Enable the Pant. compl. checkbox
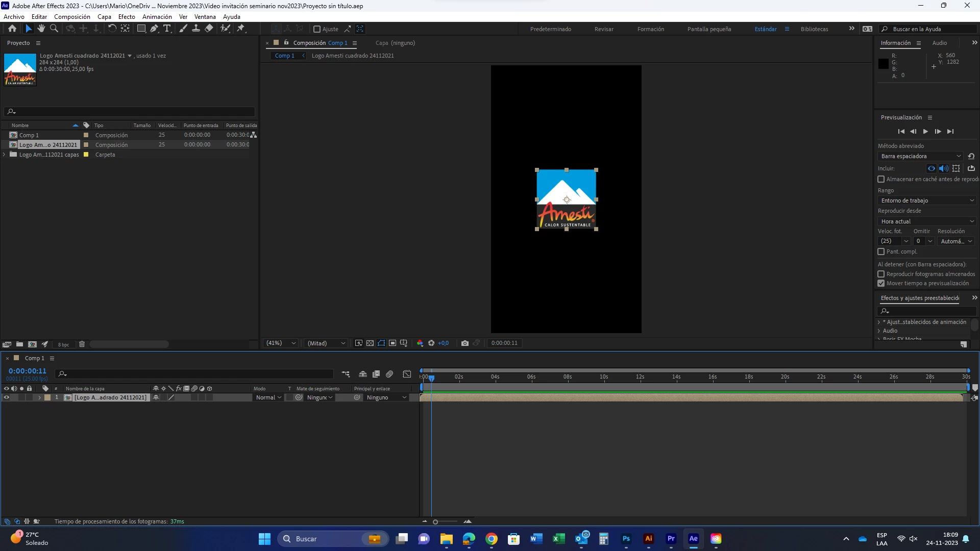The image size is (980, 551). pyautogui.click(x=881, y=252)
